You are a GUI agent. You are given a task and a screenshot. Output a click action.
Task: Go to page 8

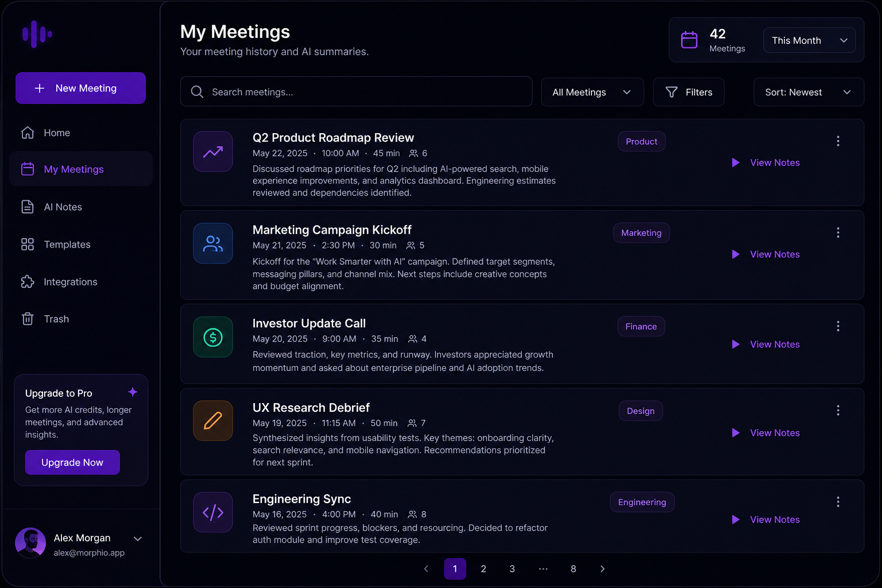[573, 569]
